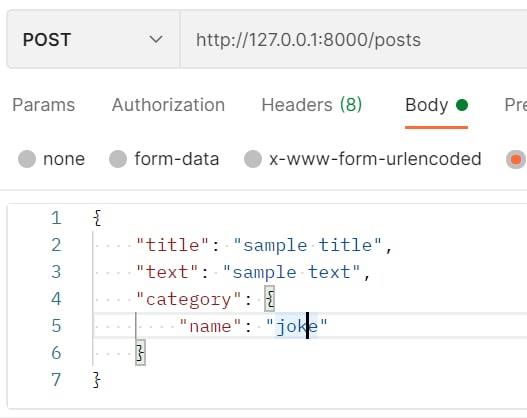Viewport: 527px width, 418px height.
Task: Click the request URL field
Action: coord(354,40)
